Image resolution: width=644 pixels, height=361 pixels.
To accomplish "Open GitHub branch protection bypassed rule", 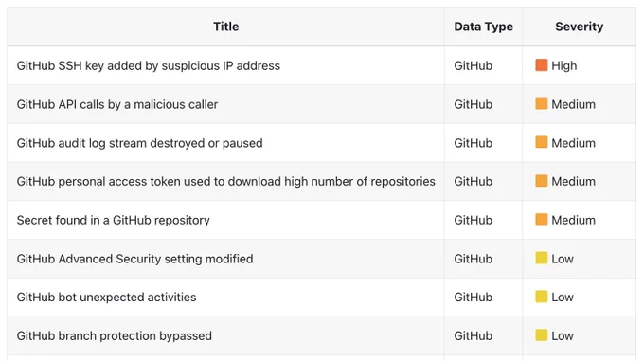I will point(115,336).
